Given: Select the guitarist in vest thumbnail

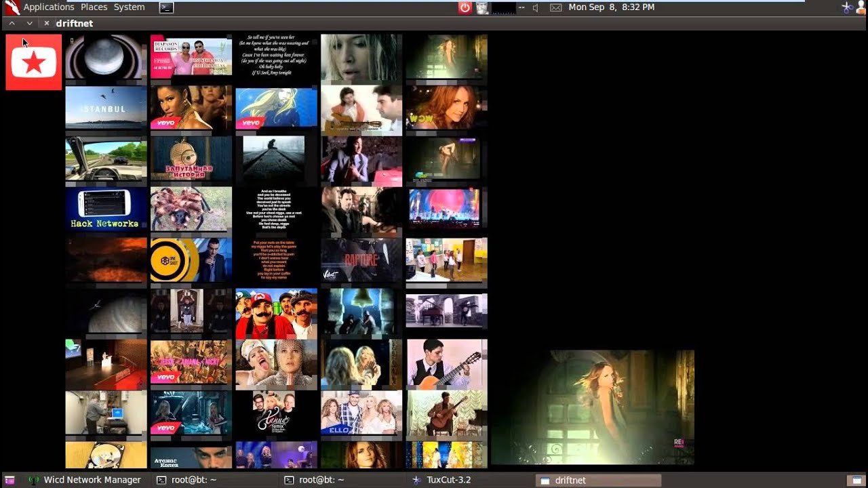Looking at the screenshot, I should click(447, 364).
